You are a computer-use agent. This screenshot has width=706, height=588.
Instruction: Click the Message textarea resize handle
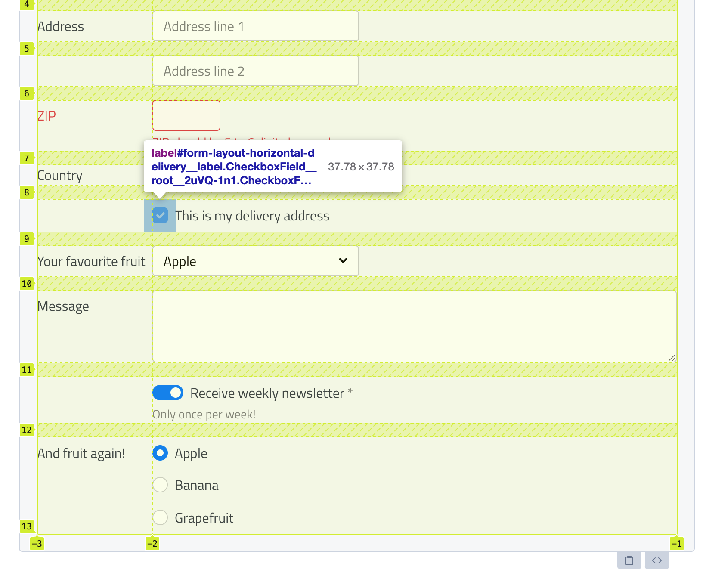click(x=672, y=358)
